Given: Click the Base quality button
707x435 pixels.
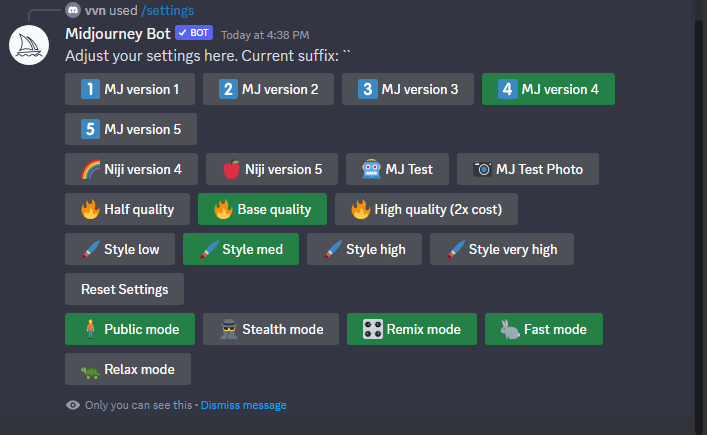Looking at the screenshot, I should pos(262,209).
